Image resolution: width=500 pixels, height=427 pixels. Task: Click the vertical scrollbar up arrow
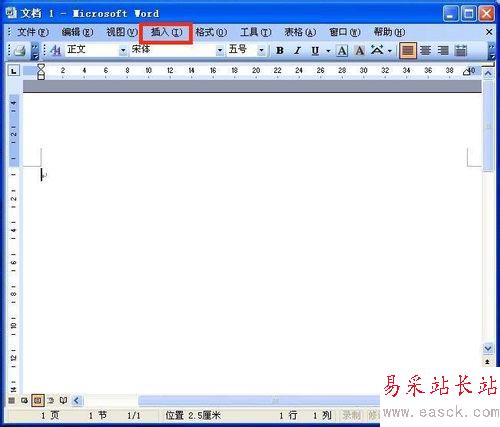point(488,73)
